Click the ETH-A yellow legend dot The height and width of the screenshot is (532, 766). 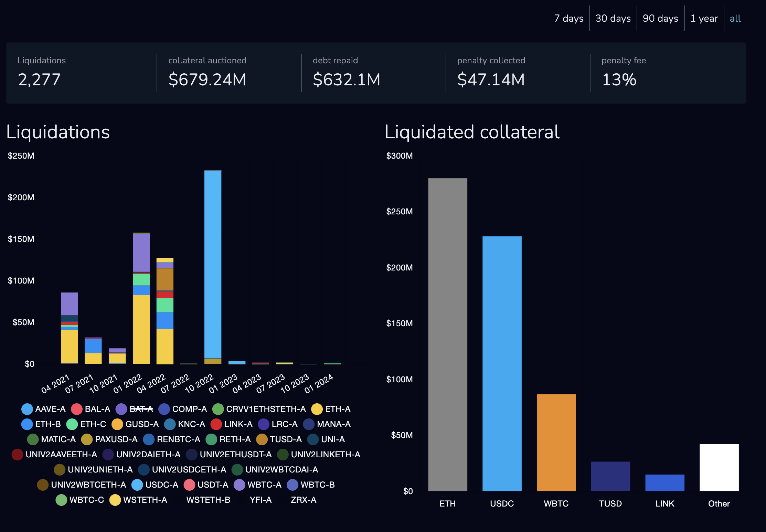point(317,409)
